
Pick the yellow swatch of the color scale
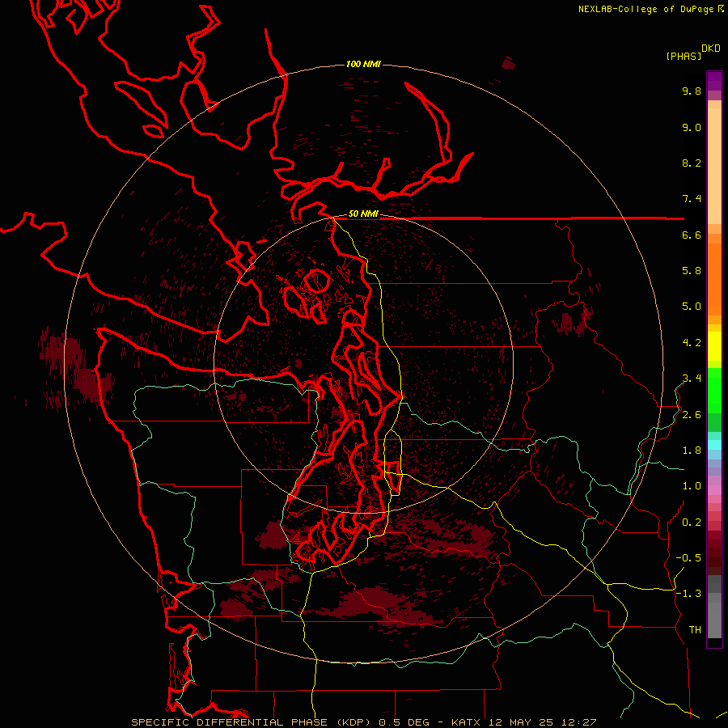click(x=714, y=346)
